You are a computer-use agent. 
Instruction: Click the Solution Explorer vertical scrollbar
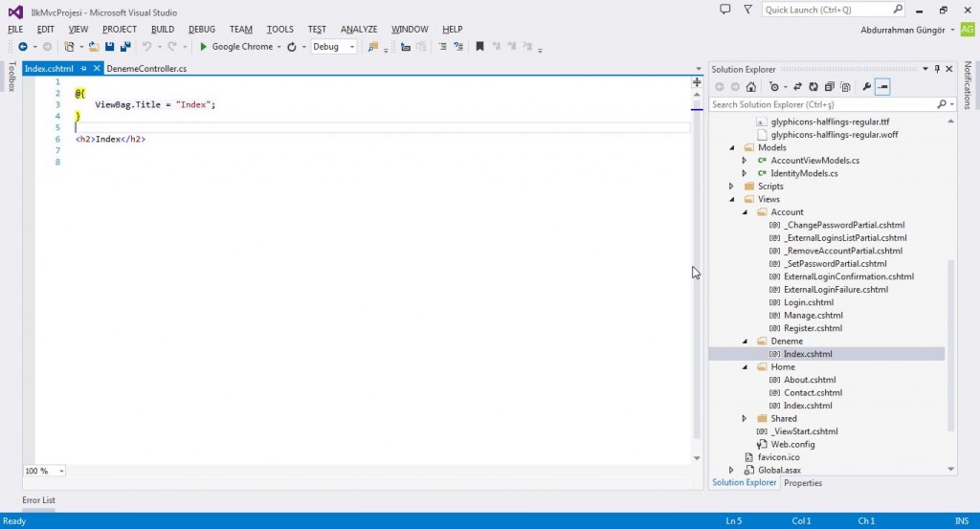[950, 344]
